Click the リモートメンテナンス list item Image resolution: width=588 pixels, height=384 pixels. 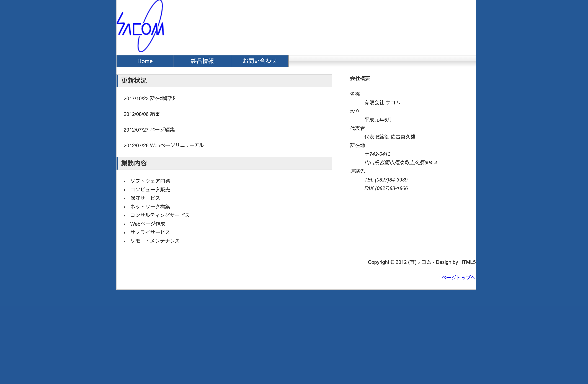(x=156, y=241)
